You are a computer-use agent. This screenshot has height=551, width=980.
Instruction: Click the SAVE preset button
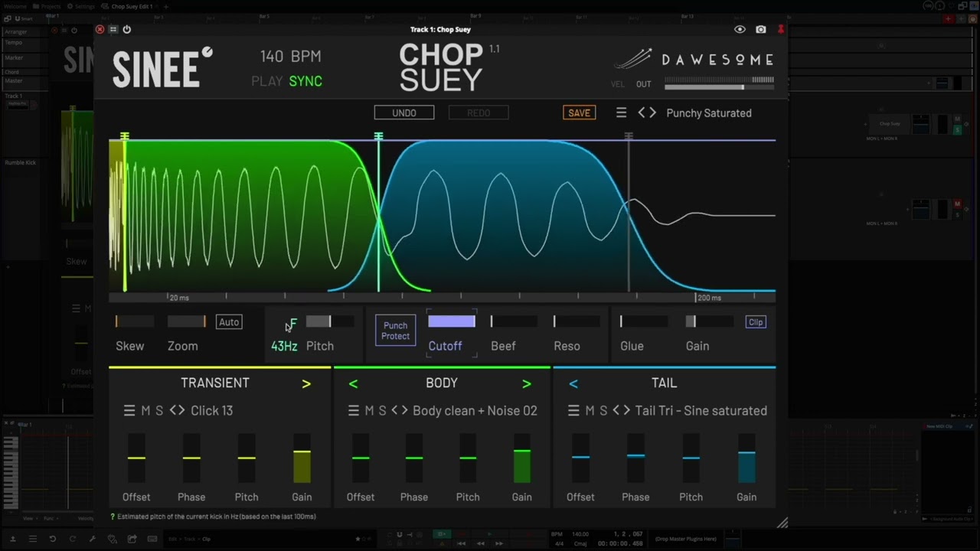579,112
